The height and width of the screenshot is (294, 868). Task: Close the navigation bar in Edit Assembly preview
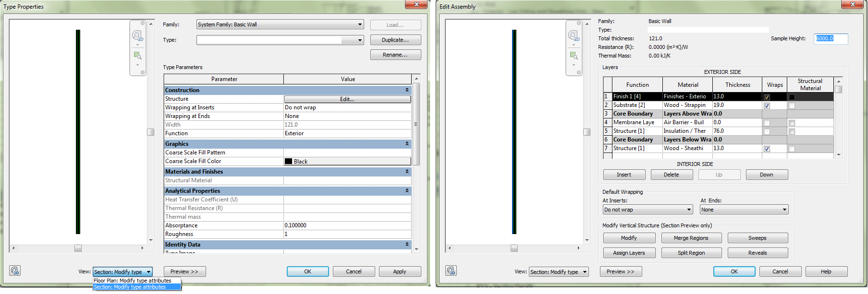[x=579, y=23]
